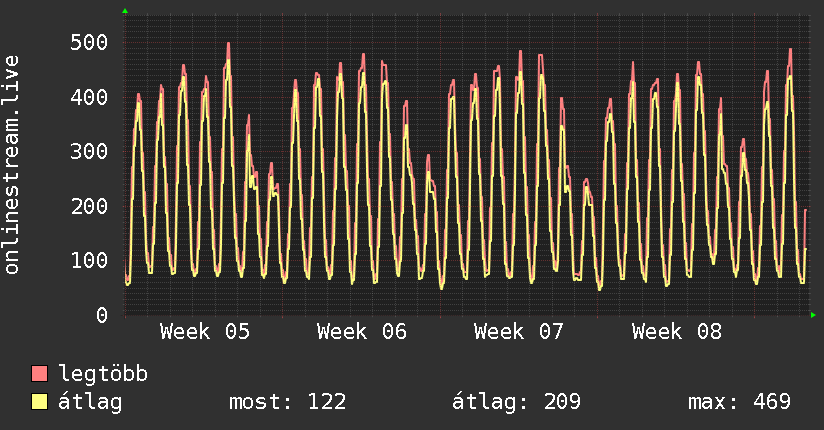Click the 'max: 469' maximum value

[739, 402]
